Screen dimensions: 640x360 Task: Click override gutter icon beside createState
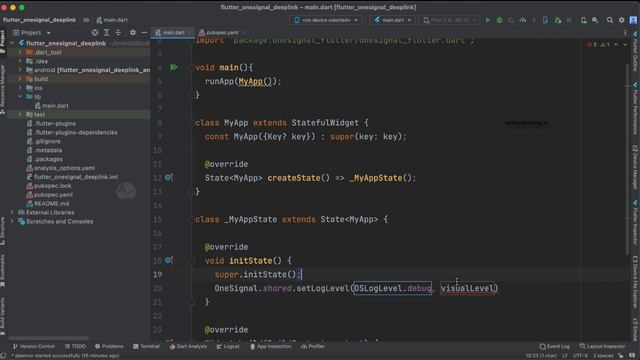(169, 178)
